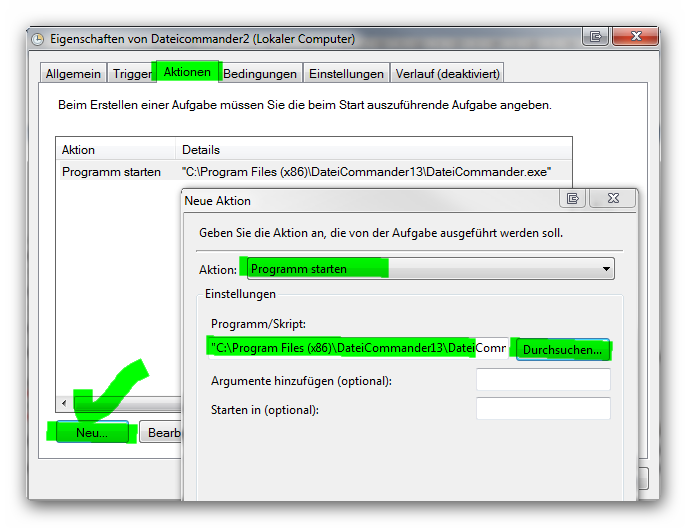688x528 pixels.
Task: Open the Trigger tab
Action: coord(131,73)
